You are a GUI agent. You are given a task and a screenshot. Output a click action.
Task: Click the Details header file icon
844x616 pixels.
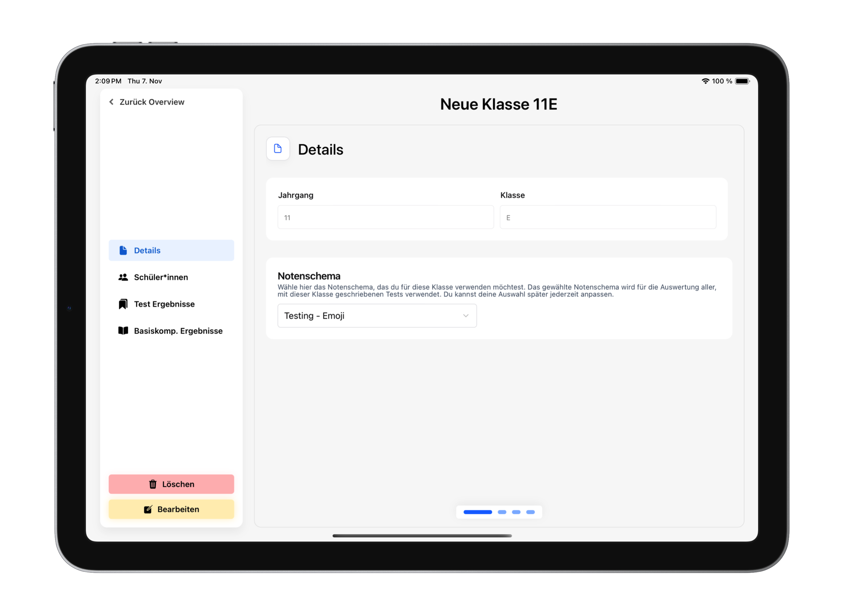[278, 149]
